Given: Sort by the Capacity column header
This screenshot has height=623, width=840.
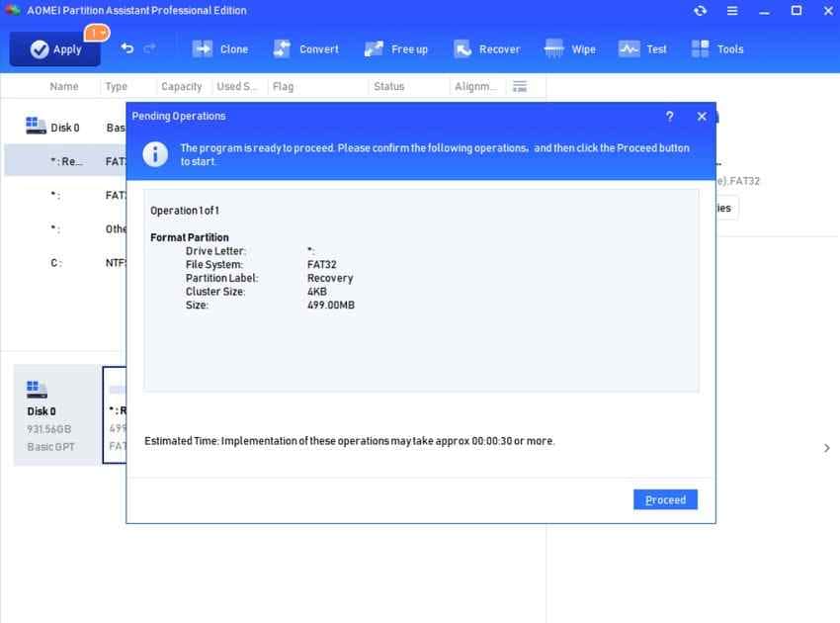Looking at the screenshot, I should pos(182,86).
